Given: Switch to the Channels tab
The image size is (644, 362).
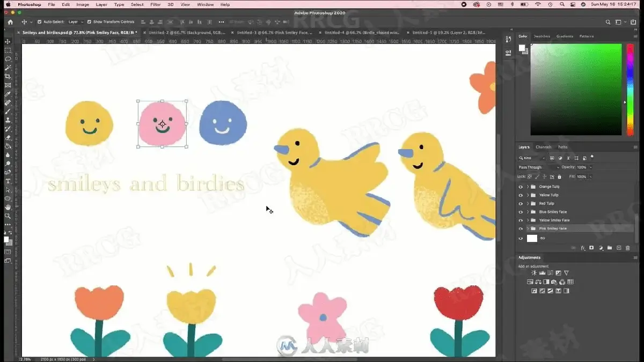Looking at the screenshot, I should [x=543, y=147].
